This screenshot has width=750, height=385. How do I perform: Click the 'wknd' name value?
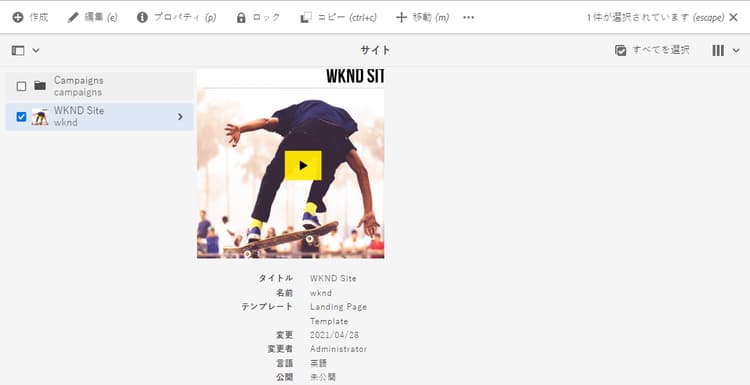(x=321, y=293)
